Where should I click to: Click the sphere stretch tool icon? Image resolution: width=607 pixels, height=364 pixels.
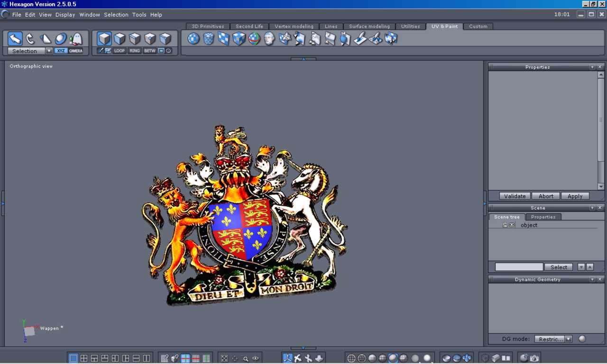click(61, 39)
